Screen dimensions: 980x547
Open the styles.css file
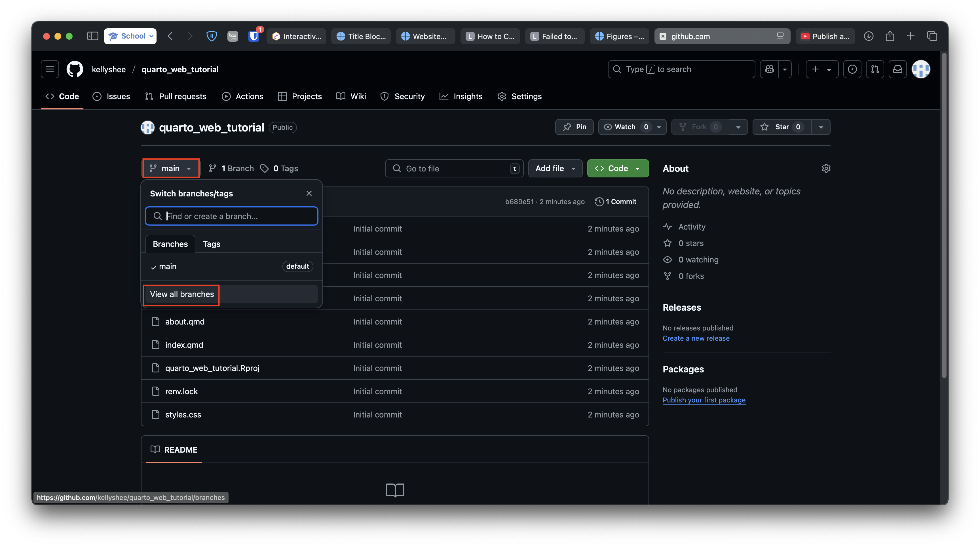(183, 414)
